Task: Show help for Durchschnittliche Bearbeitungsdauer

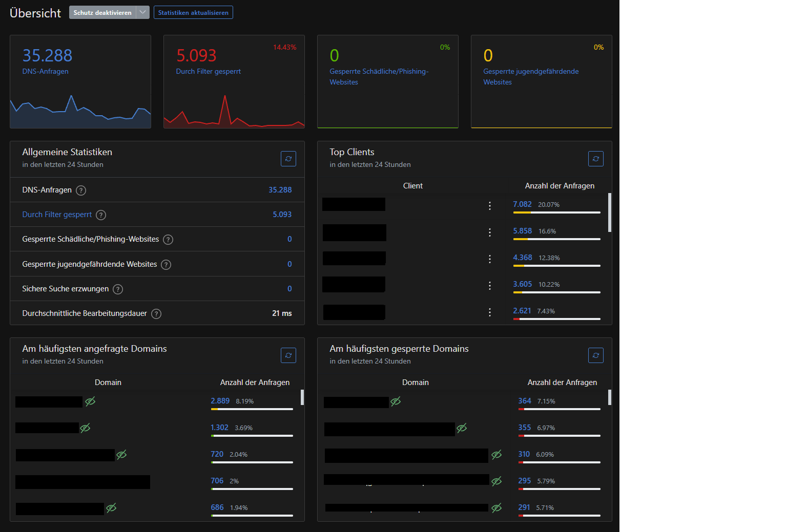Action: tap(156, 314)
